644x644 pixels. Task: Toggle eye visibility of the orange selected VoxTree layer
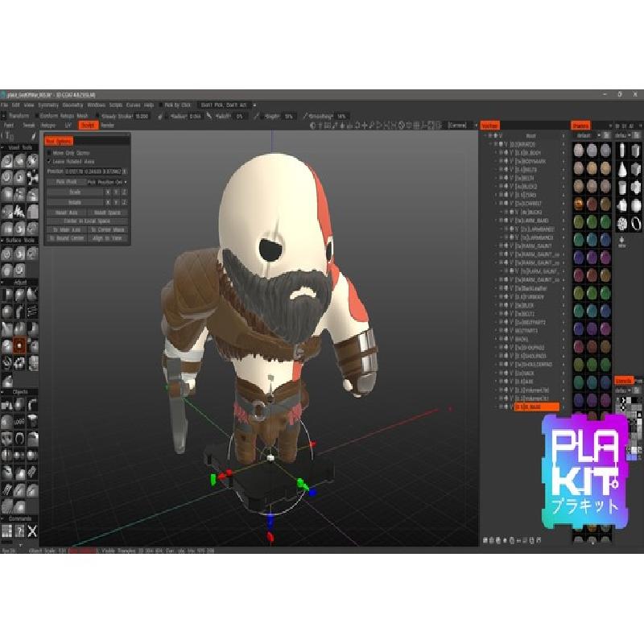501,407
